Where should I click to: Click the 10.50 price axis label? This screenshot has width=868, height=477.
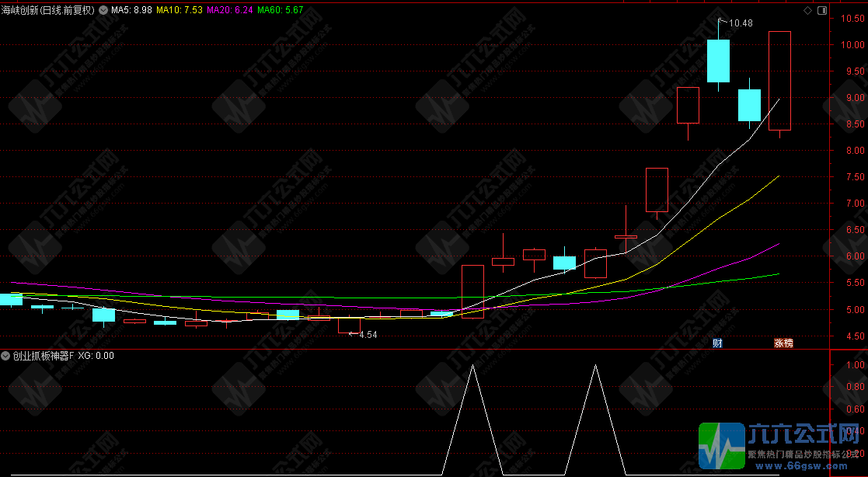click(848, 19)
